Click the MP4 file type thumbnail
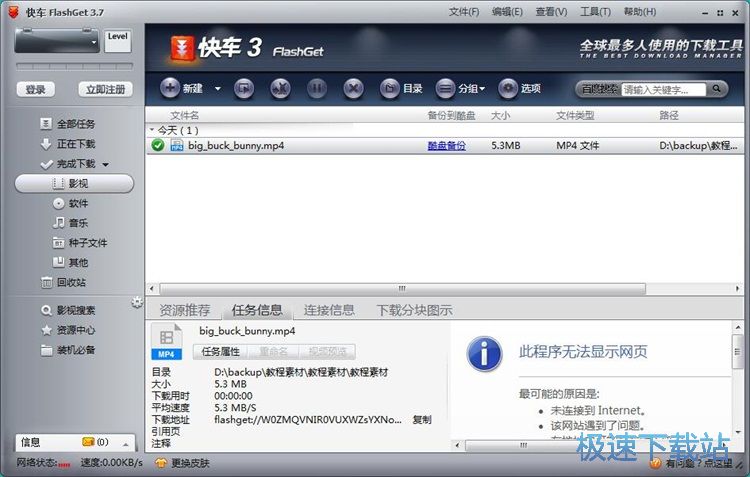 (x=166, y=341)
